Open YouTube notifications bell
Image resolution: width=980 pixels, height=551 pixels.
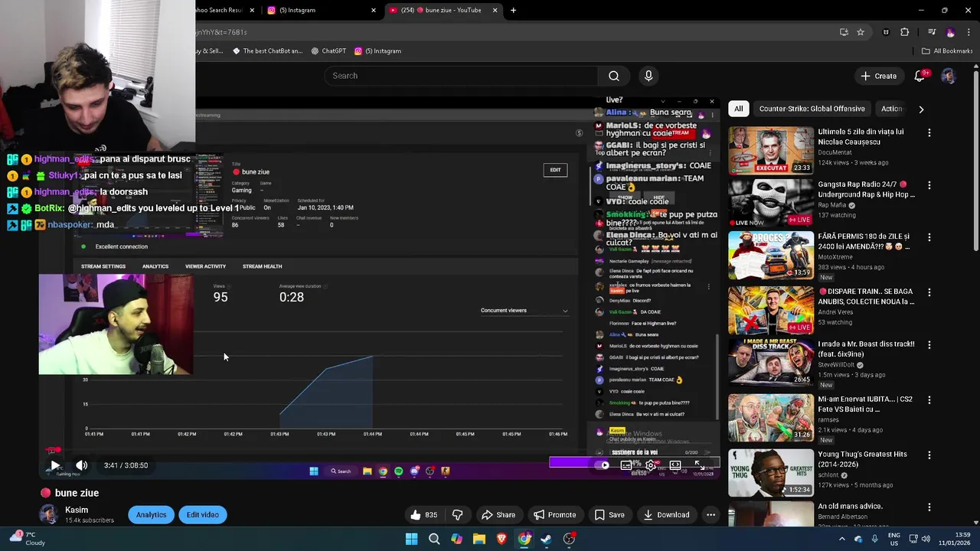coord(920,76)
